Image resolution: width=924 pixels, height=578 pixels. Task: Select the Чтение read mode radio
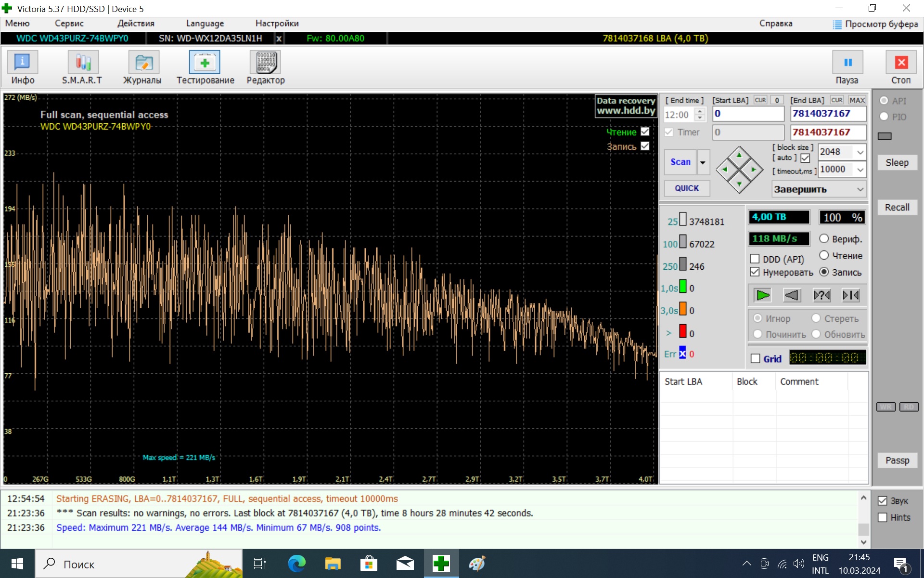pos(824,255)
